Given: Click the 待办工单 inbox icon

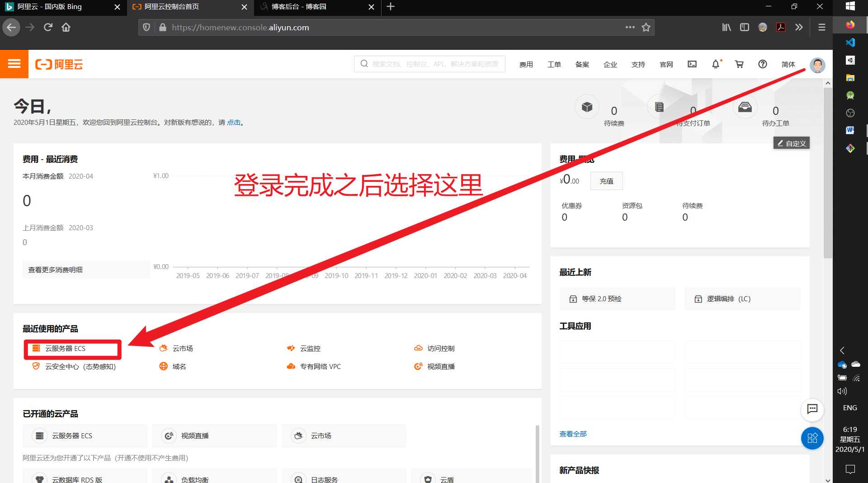Looking at the screenshot, I should (745, 107).
